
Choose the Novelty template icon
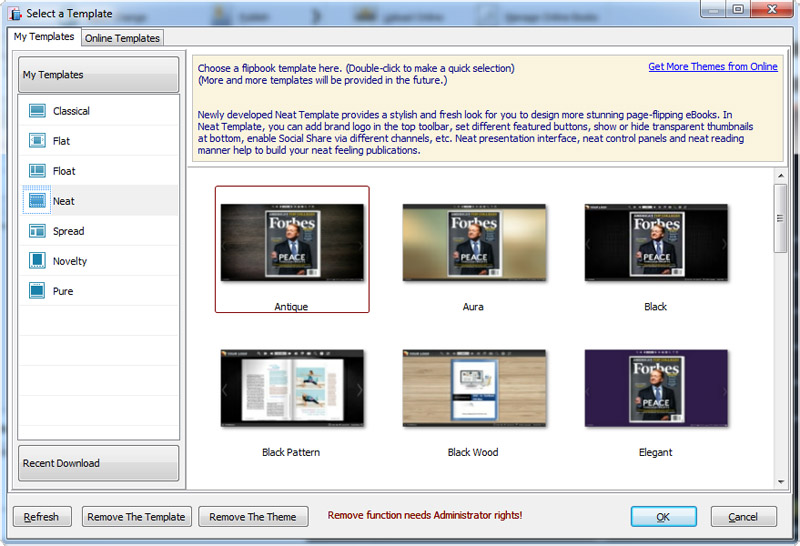[x=38, y=261]
